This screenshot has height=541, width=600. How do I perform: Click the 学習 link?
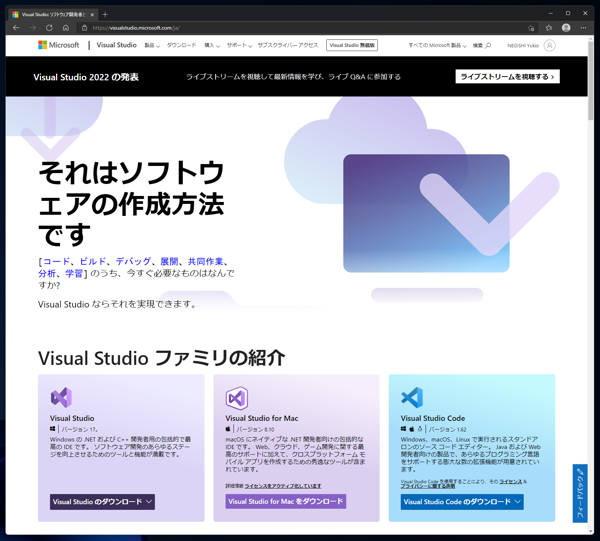coord(74,273)
